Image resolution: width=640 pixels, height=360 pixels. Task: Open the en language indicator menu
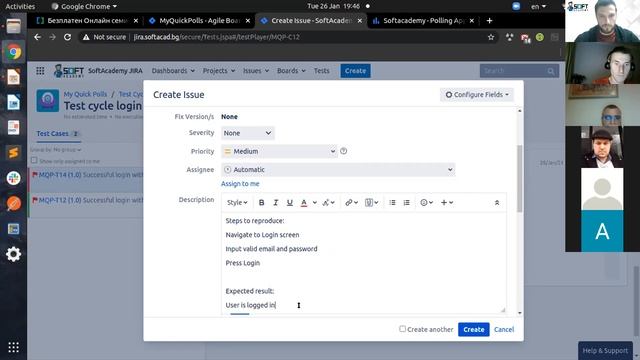tap(538, 6)
